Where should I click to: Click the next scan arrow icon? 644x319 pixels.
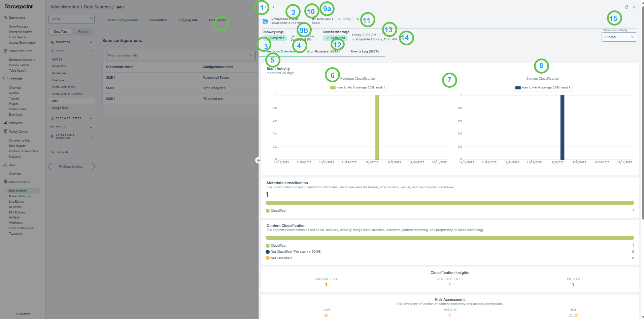coord(273,7)
